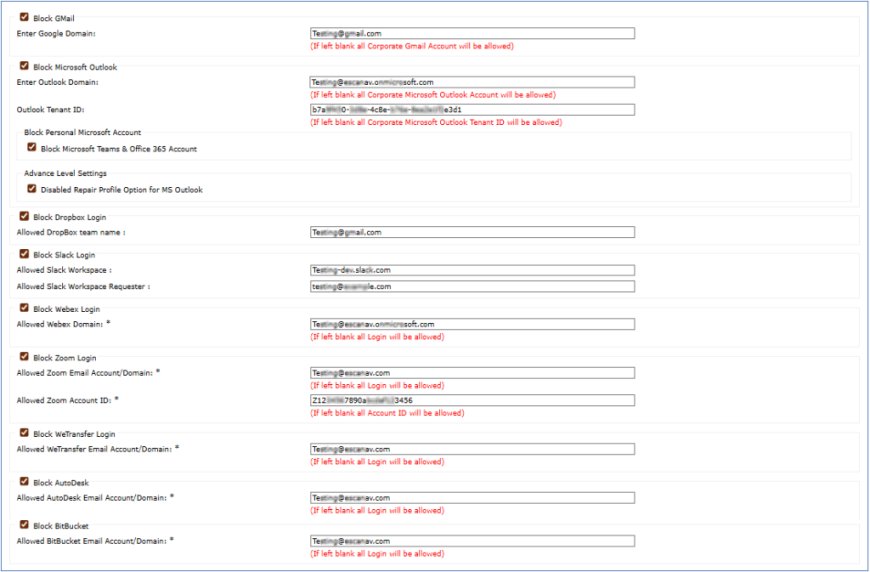Toggle the Block BitBucket checkbox
Image resolution: width=870 pixels, height=572 pixels.
tap(24, 524)
